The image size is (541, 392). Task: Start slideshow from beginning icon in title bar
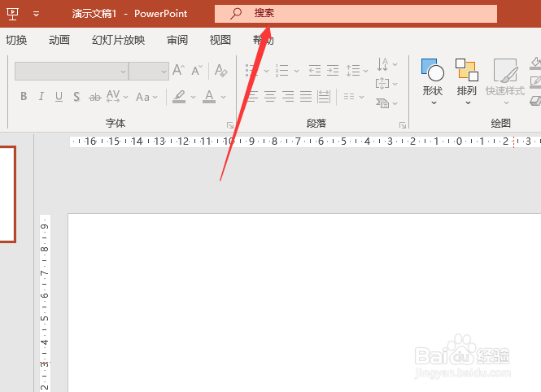coord(12,14)
